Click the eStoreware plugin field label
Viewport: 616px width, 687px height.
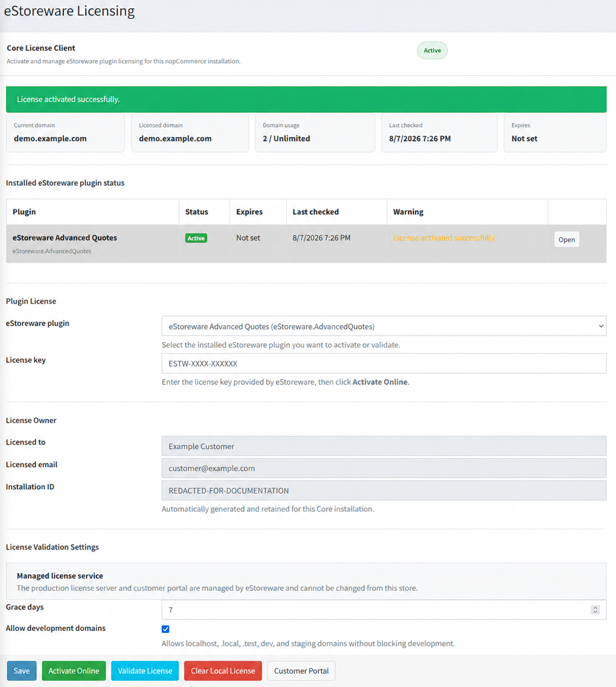37,323
